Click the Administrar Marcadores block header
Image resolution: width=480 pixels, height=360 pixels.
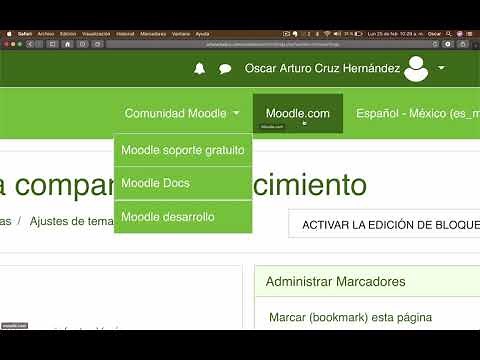[368, 281]
